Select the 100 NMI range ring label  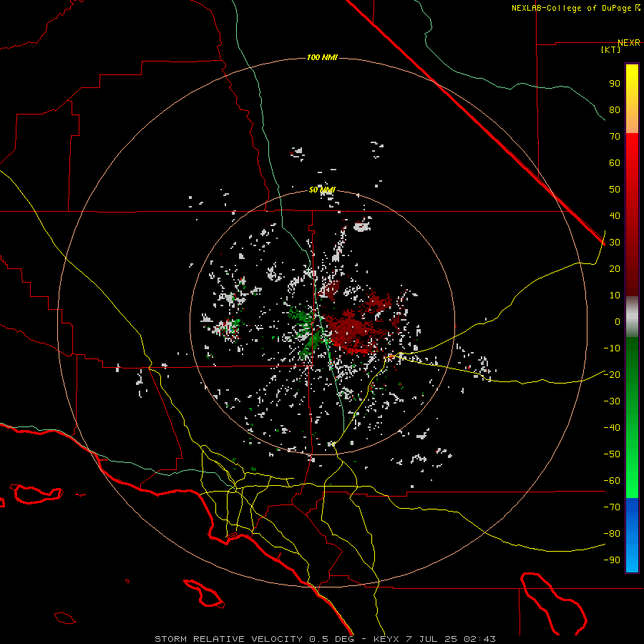coord(322,57)
